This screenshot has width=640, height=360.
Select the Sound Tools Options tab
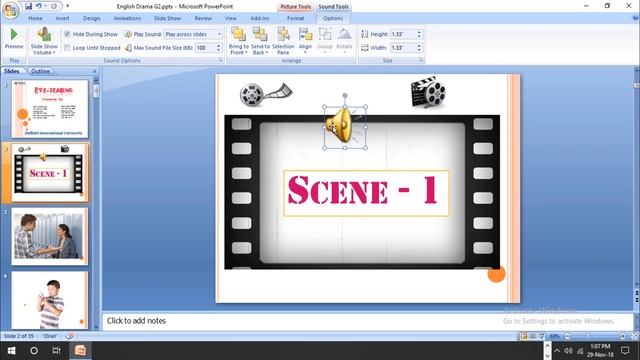tap(333, 18)
